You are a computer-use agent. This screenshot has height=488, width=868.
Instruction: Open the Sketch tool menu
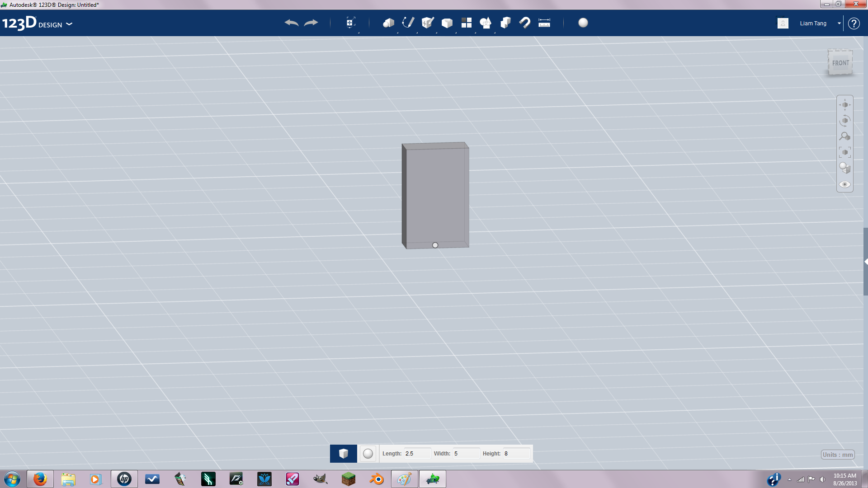point(408,23)
